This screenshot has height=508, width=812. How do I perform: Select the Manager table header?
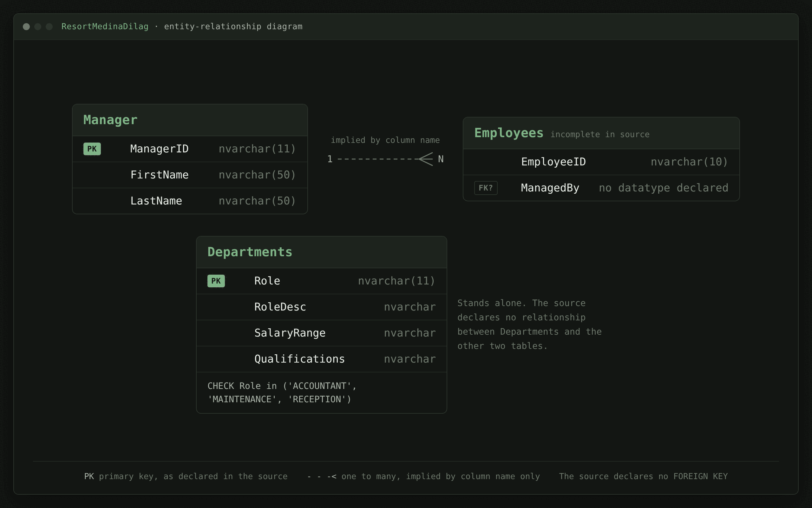click(x=190, y=120)
